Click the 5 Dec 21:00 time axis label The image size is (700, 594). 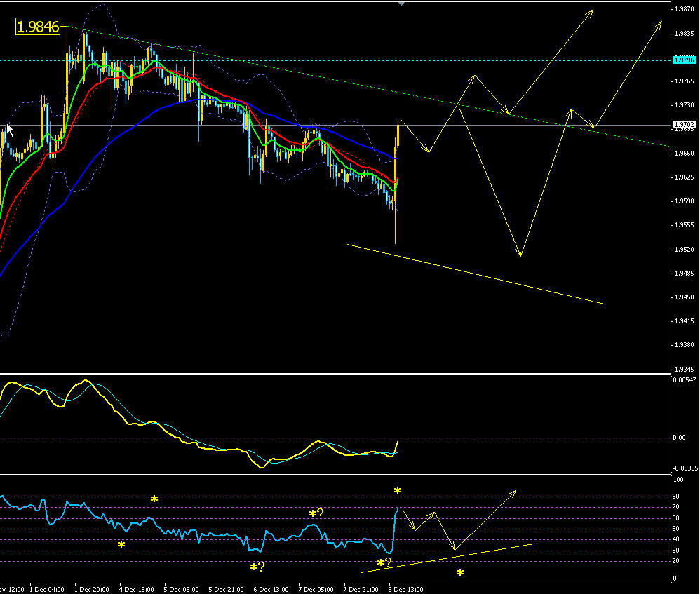point(227,590)
